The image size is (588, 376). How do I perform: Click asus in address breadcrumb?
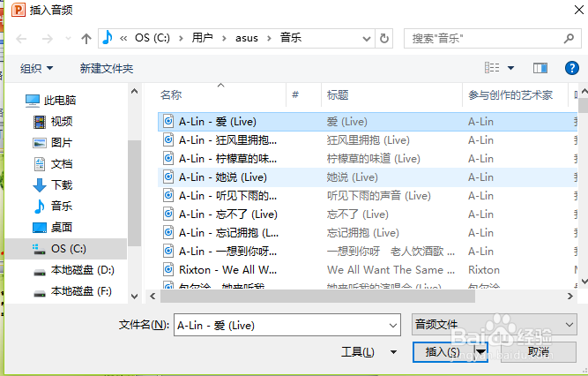246,38
